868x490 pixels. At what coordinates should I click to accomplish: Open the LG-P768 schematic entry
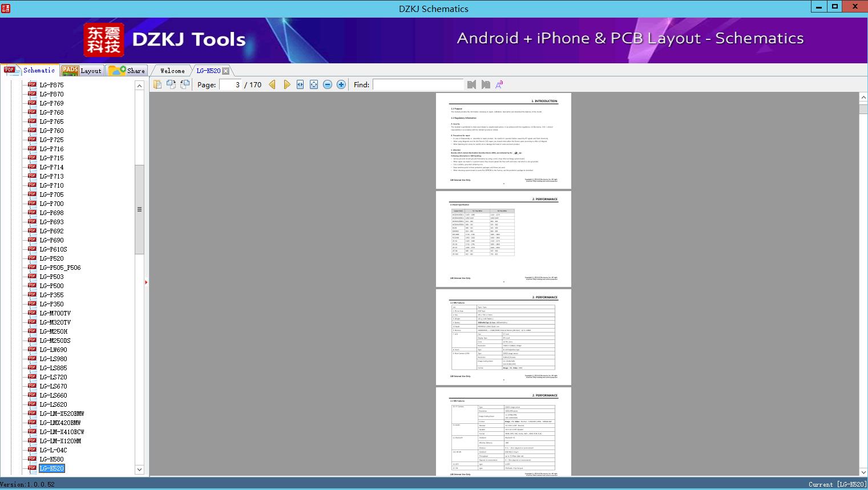click(x=51, y=112)
